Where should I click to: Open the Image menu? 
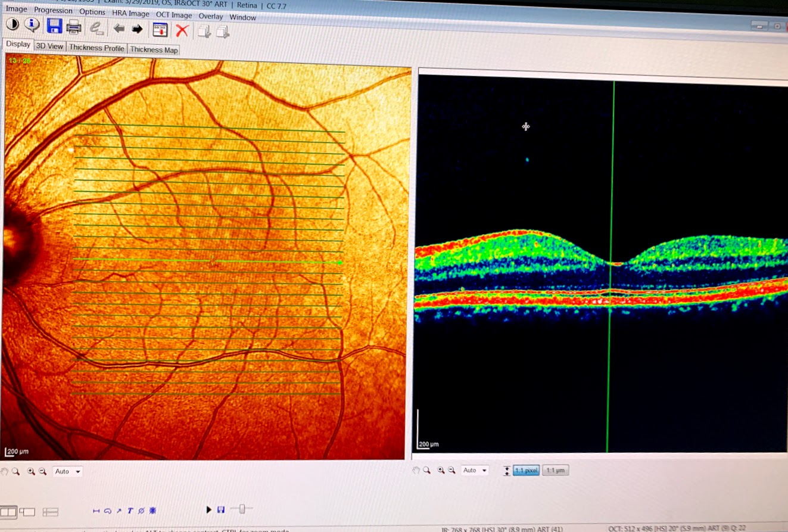click(x=16, y=10)
